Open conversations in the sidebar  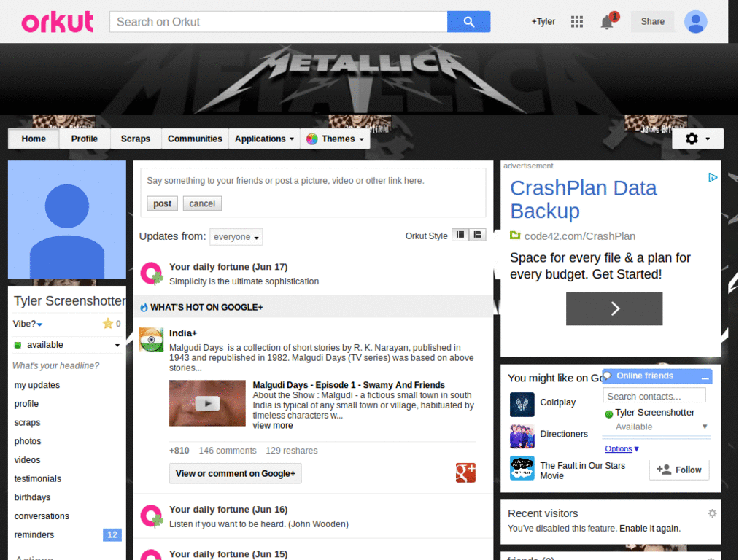tap(42, 516)
